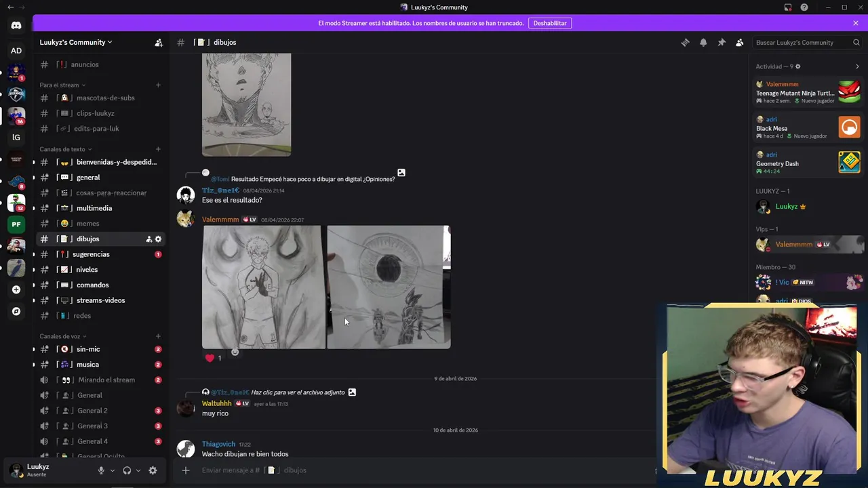Image resolution: width=868 pixels, height=488 pixels.
Task: Toggle the member list visibility
Action: point(740,42)
